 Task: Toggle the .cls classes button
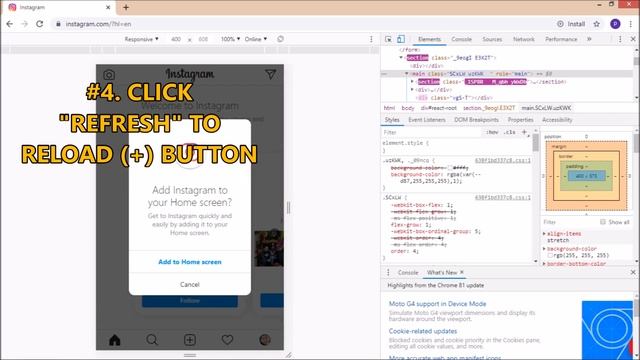[x=509, y=132]
